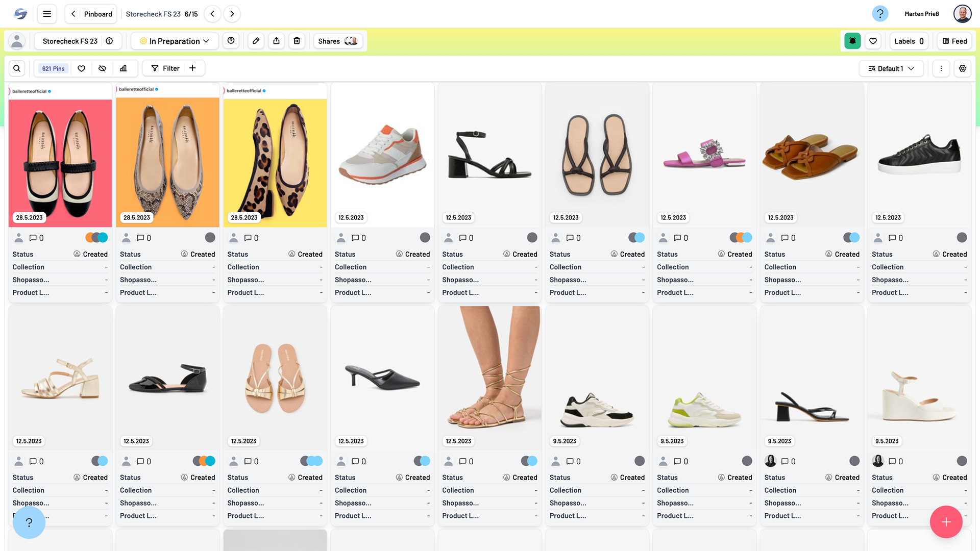Click the trash delete icon
980x551 pixels.
point(297,41)
